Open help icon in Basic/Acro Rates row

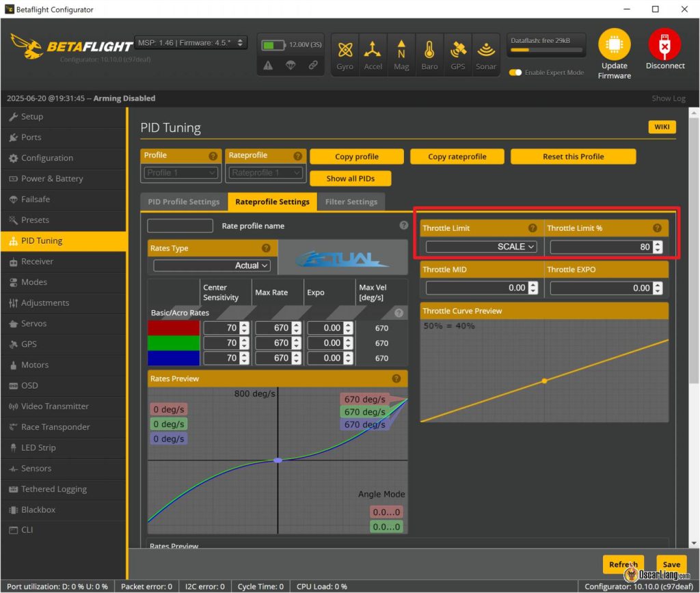(x=399, y=313)
